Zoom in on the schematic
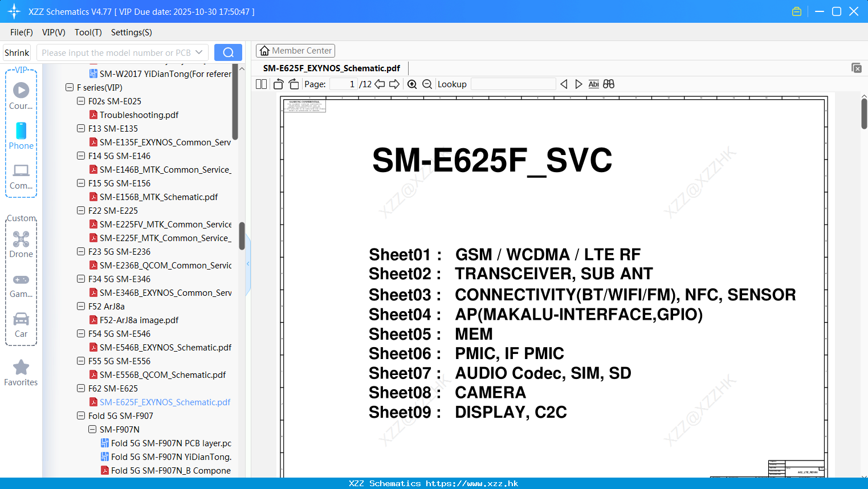This screenshot has width=868, height=489. (412, 84)
